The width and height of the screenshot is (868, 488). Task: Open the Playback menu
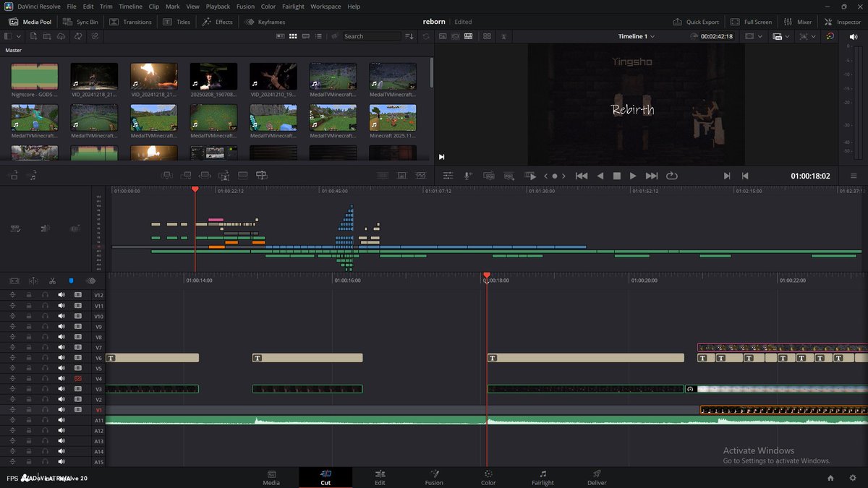pyautogui.click(x=217, y=6)
